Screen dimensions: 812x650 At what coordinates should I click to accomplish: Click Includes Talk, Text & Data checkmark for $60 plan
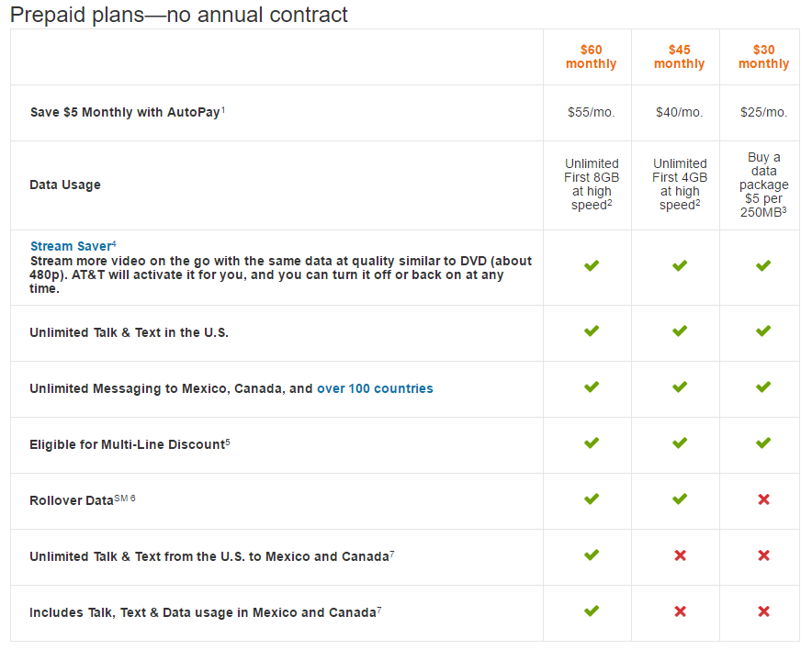(592, 611)
